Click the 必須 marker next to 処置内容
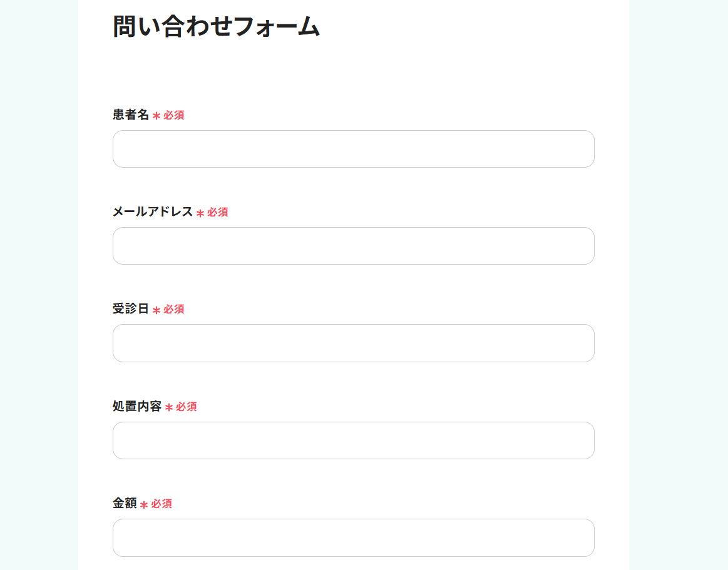This screenshot has height=570, width=728. point(186,407)
